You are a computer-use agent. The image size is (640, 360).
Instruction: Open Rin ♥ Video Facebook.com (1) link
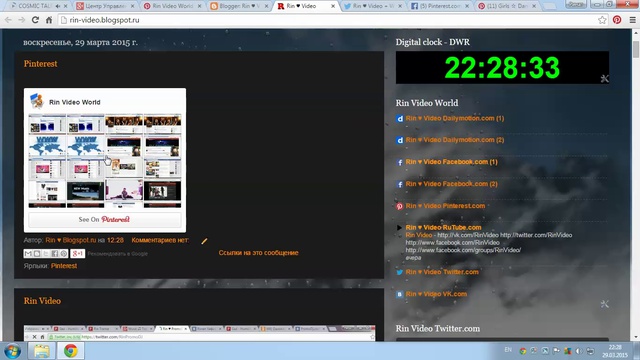451,162
